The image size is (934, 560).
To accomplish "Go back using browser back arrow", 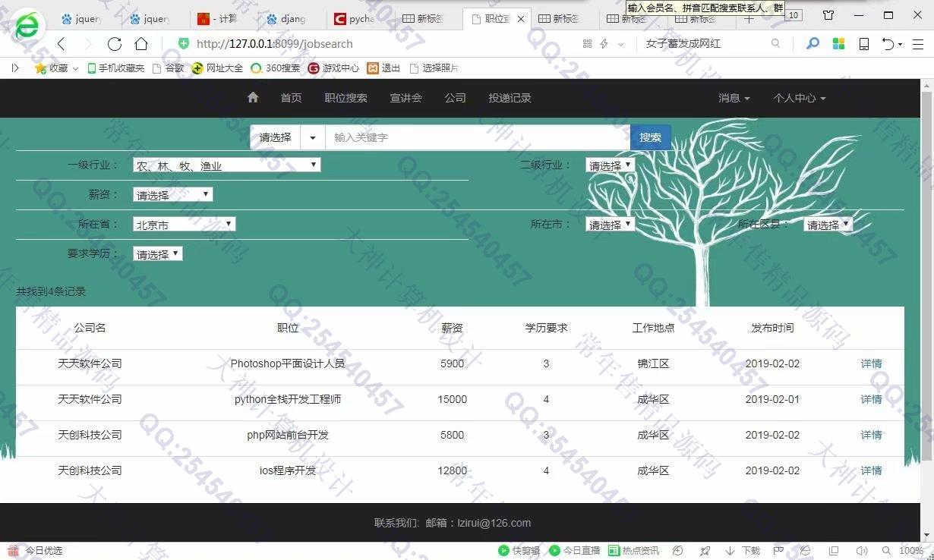I will coord(62,44).
